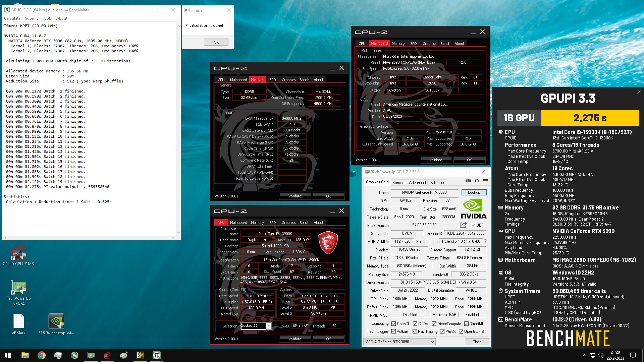Toggle the OpenGL 4.6 checkbox
Viewport: 644px width, 362px height.
(461, 331)
